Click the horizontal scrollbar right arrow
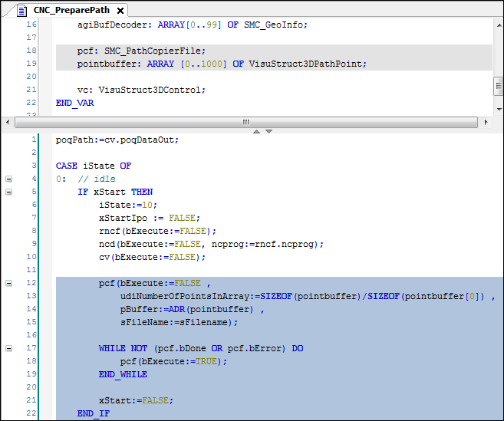This screenshot has height=421, width=504. click(485, 122)
